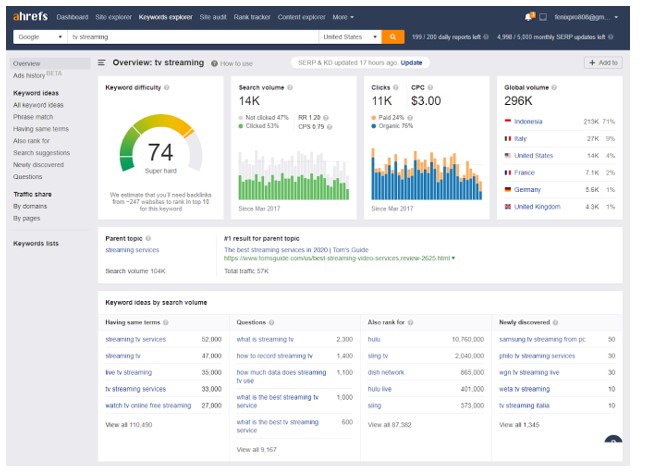The height and width of the screenshot is (476, 649).
Task: Open what is streaming tv question link
Action: [x=265, y=339]
